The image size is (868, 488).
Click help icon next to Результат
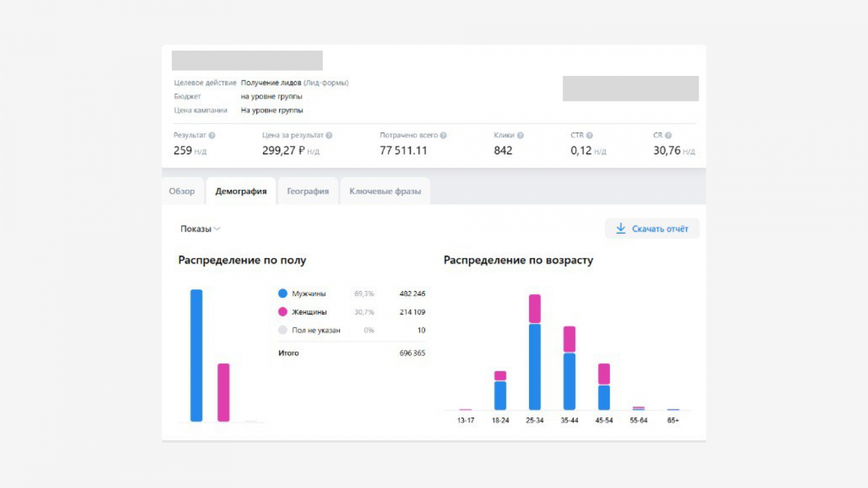[x=212, y=136]
